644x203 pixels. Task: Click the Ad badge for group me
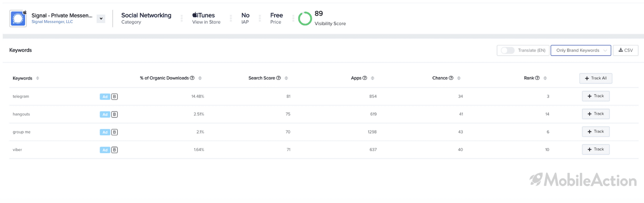105,132
